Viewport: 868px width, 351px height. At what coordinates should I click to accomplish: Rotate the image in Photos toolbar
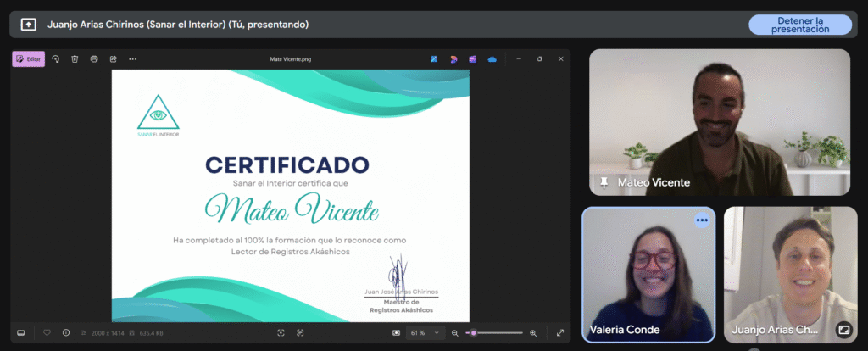55,58
